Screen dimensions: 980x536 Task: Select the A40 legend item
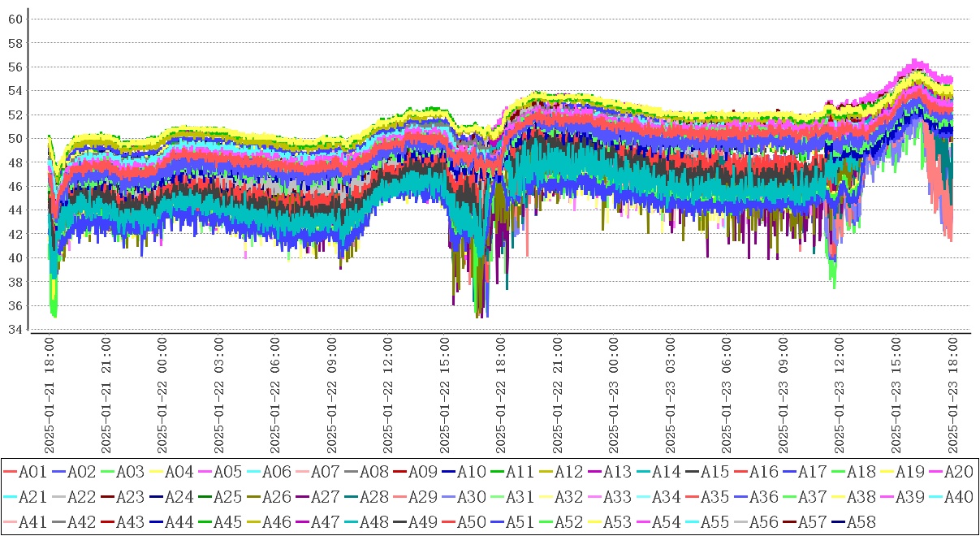[x=958, y=496]
